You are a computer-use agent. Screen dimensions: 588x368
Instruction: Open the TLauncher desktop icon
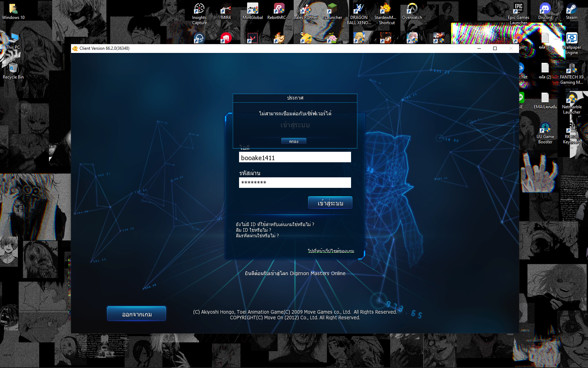pyautogui.click(x=332, y=11)
